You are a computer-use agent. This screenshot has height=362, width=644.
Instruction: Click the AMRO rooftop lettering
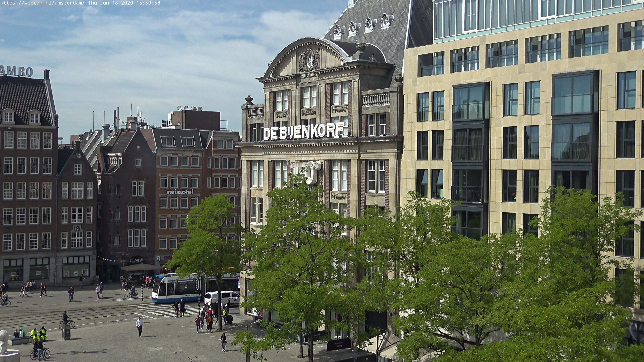tap(16, 71)
